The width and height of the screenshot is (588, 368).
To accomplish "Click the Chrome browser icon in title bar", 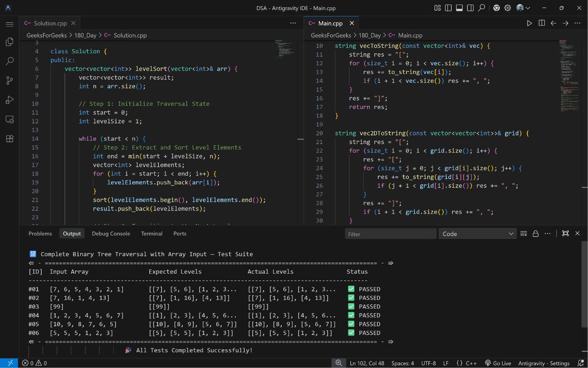I will click(496, 8).
